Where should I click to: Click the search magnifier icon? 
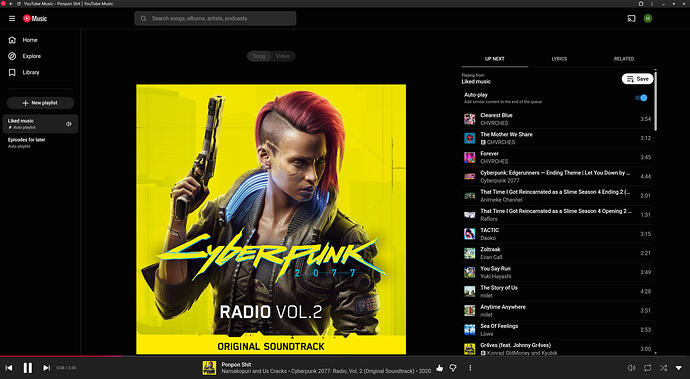pyautogui.click(x=143, y=18)
